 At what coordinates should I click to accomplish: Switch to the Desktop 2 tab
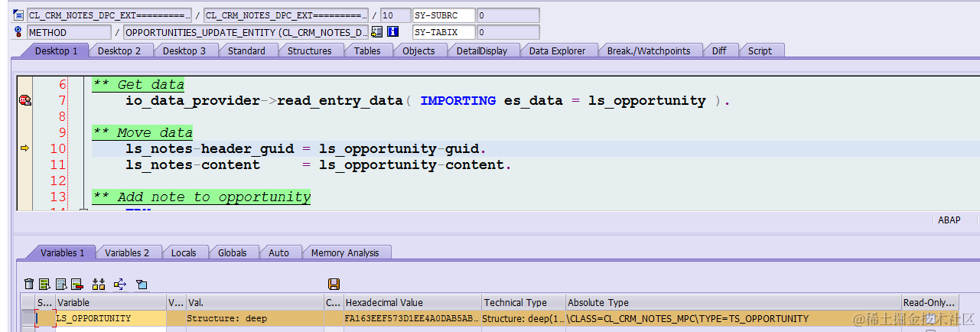click(119, 50)
